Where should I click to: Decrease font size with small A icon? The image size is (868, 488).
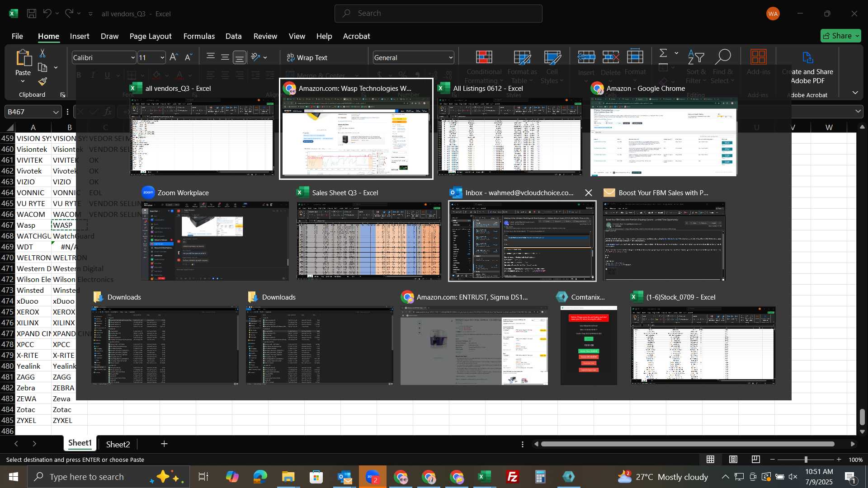coord(189,57)
